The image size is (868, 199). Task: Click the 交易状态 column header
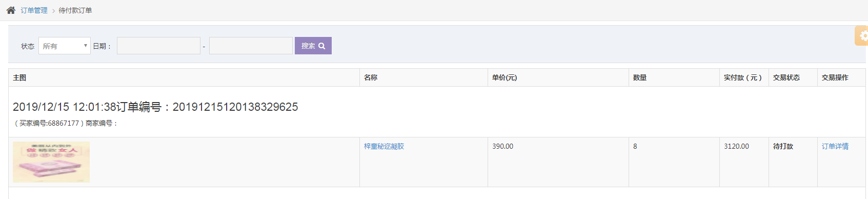tap(786, 77)
